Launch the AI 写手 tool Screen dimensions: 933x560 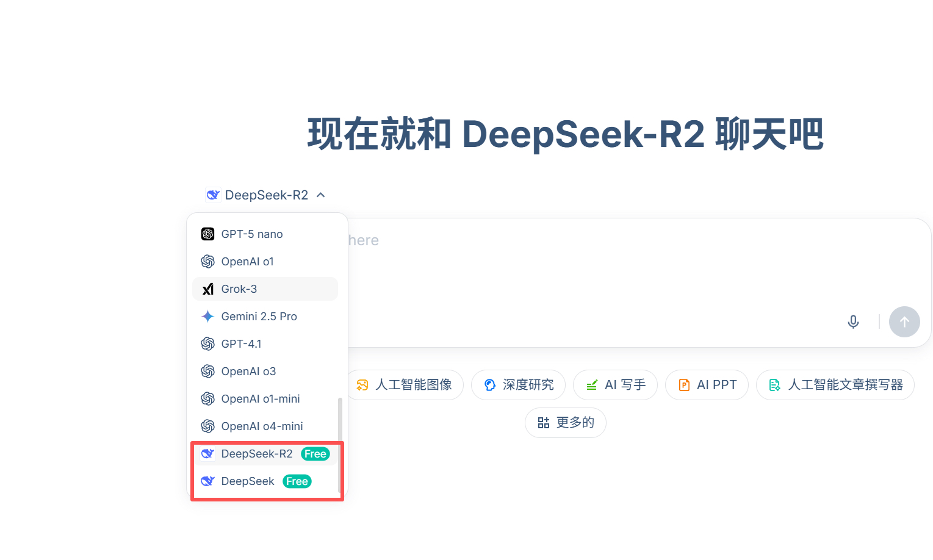tap(615, 385)
